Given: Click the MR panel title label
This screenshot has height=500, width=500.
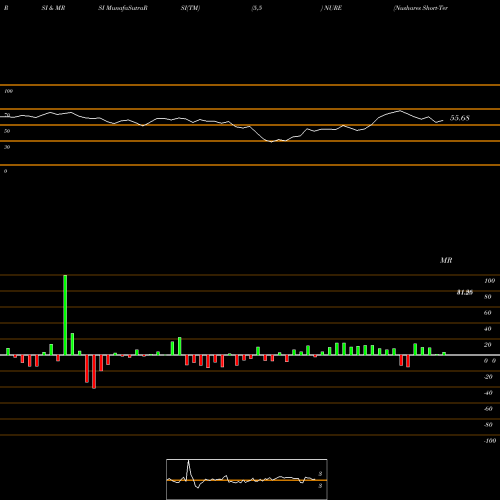Looking at the screenshot, I should point(446,260).
